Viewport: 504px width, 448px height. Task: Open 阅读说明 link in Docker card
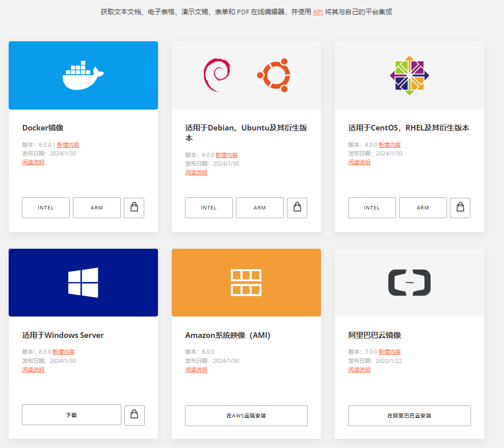tap(33, 162)
